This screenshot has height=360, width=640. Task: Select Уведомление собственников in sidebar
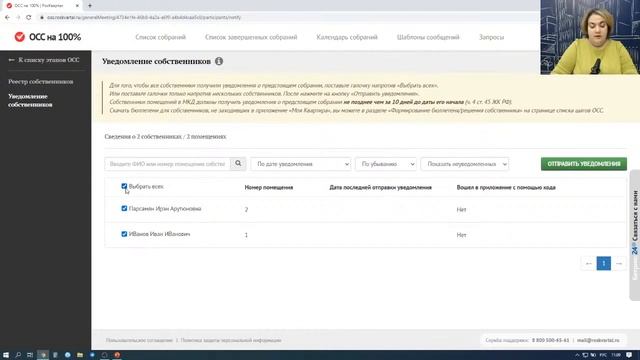(30, 100)
